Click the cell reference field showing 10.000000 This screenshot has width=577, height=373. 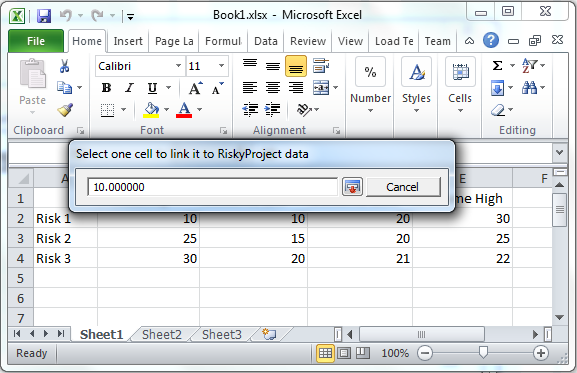click(x=212, y=187)
